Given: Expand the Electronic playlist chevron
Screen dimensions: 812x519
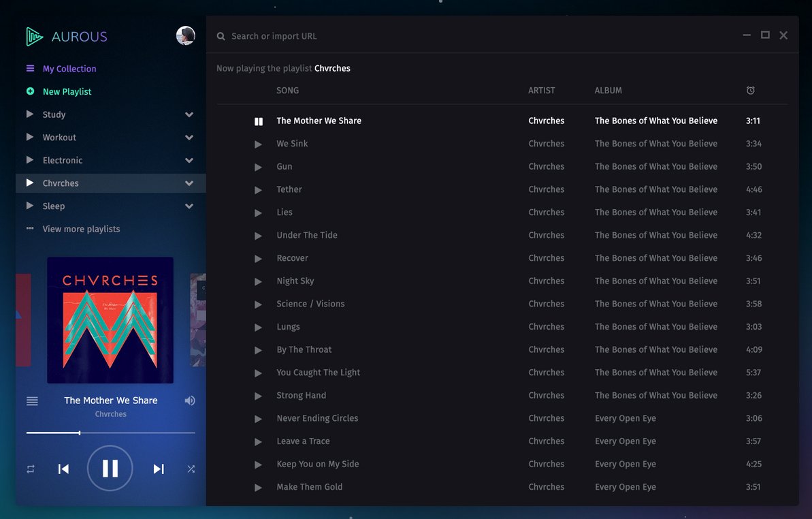Looking at the screenshot, I should pyautogui.click(x=189, y=160).
